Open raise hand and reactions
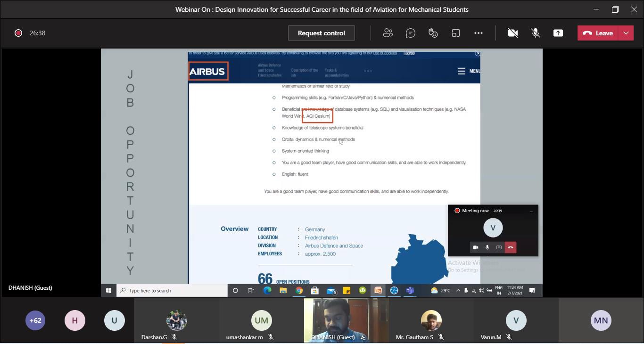The height and width of the screenshot is (344, 644). pyautogui.click(x=433, y=33)
